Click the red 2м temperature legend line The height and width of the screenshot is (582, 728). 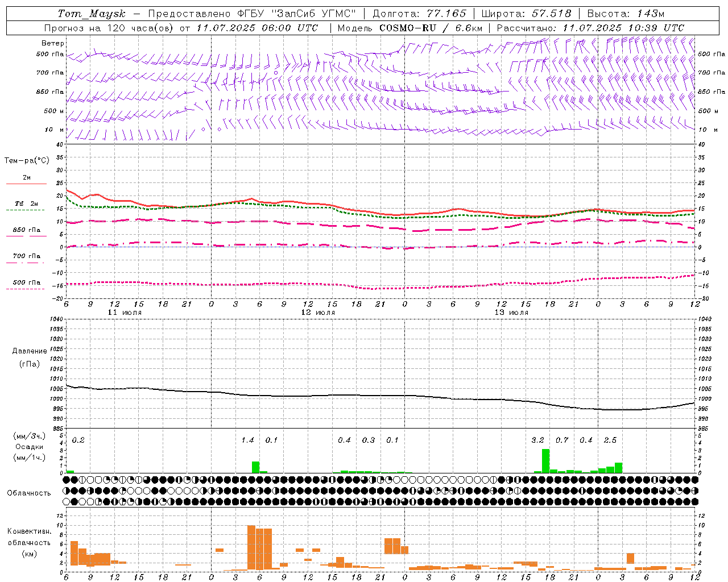tap(26, 184)
